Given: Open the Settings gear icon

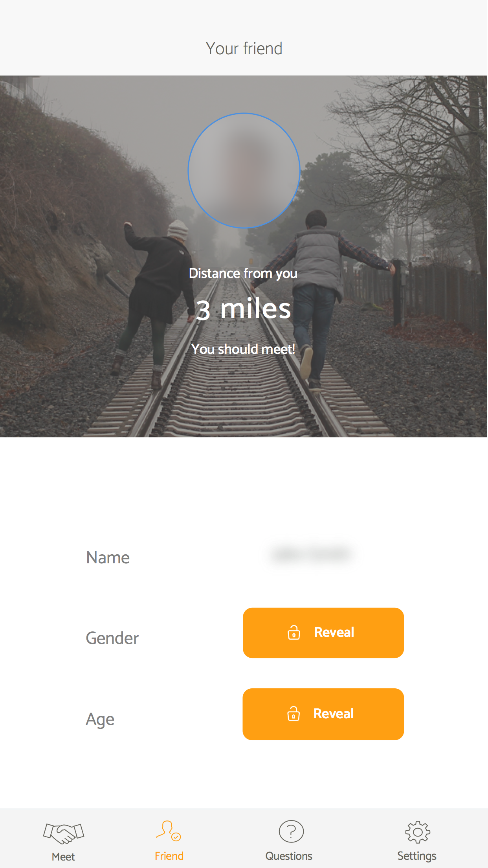Looking at the screenshot, I should 418,832.
